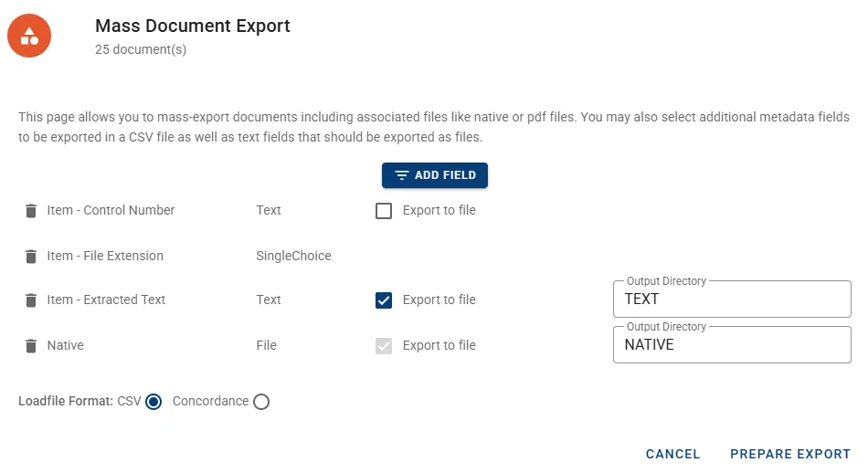Screen dimensions: 868x473
Task: Uncheck Export to file for Extracted Text
Action: pyautogui.click(x=384, y=300)
